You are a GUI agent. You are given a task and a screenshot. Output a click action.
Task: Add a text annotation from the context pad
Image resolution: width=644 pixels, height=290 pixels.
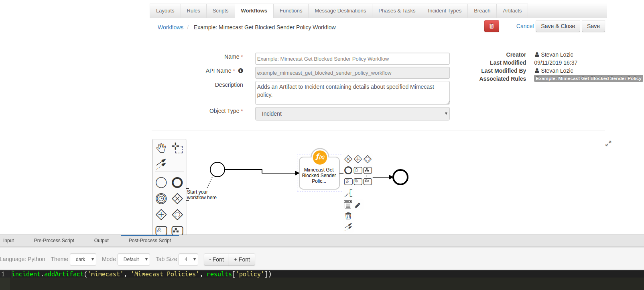tap(348, 194)
